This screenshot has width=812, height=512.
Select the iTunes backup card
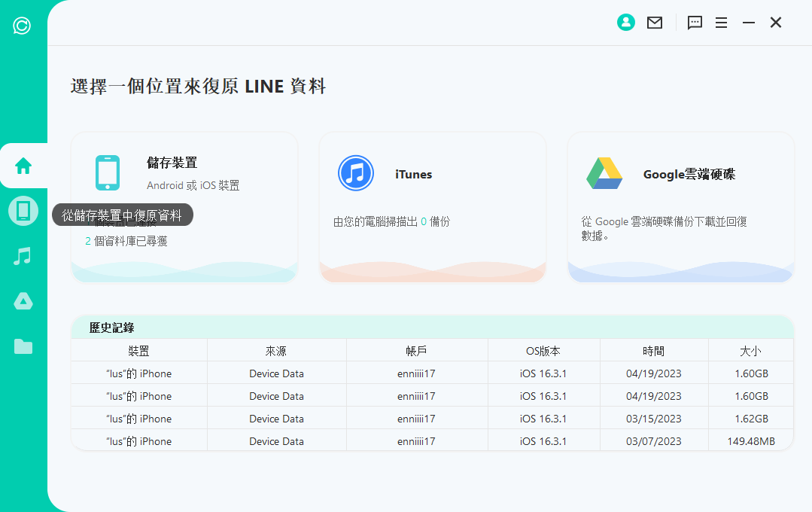(x=433, y=207)
